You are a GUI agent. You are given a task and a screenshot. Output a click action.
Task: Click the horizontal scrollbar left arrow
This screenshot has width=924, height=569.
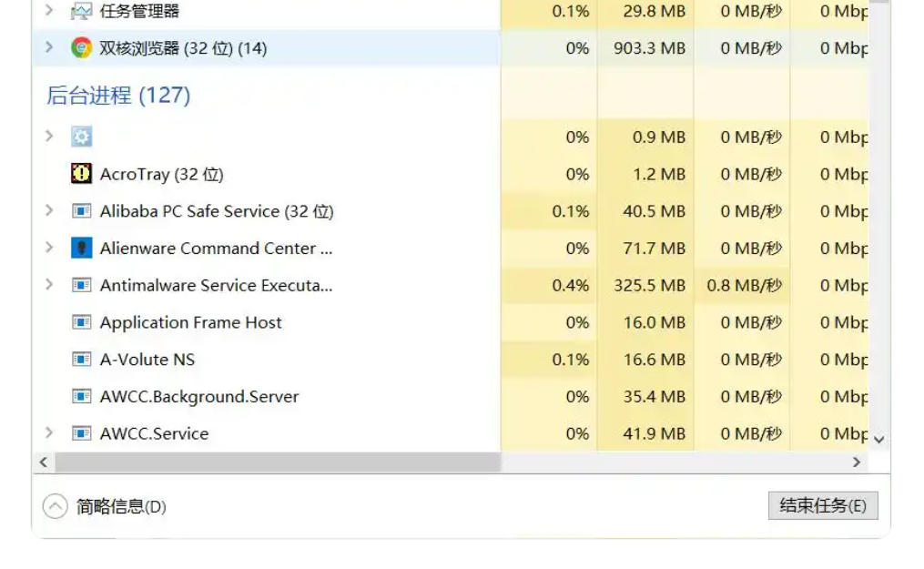coord(44,462)
